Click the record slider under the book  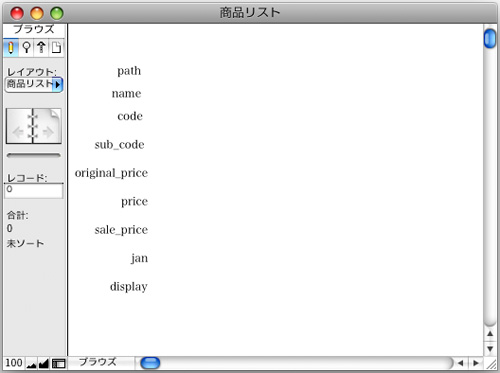[x=33, y=155]
